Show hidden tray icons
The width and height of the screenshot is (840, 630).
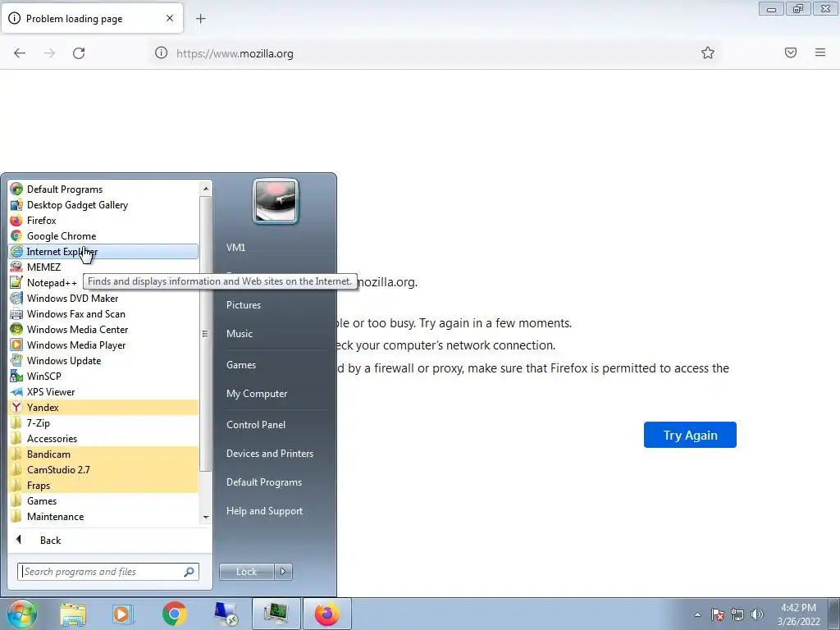click(697, 615)
